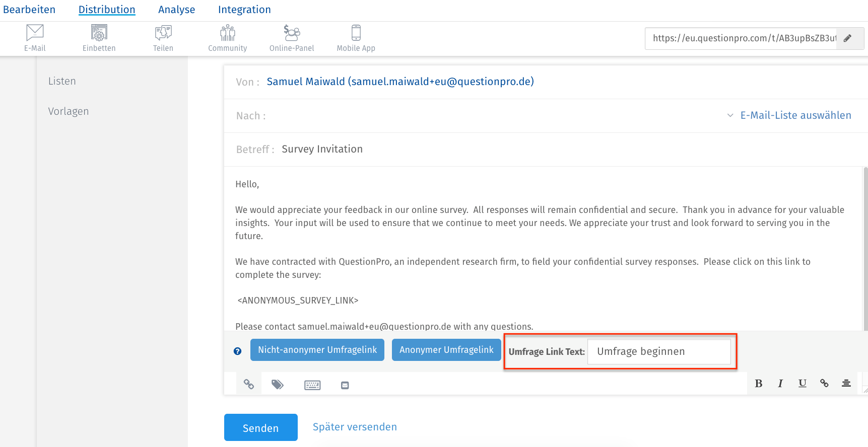This screenshot has height=447, width=868.
Task: Click the small envelope icon in editor toolbar
Action: 345,385
